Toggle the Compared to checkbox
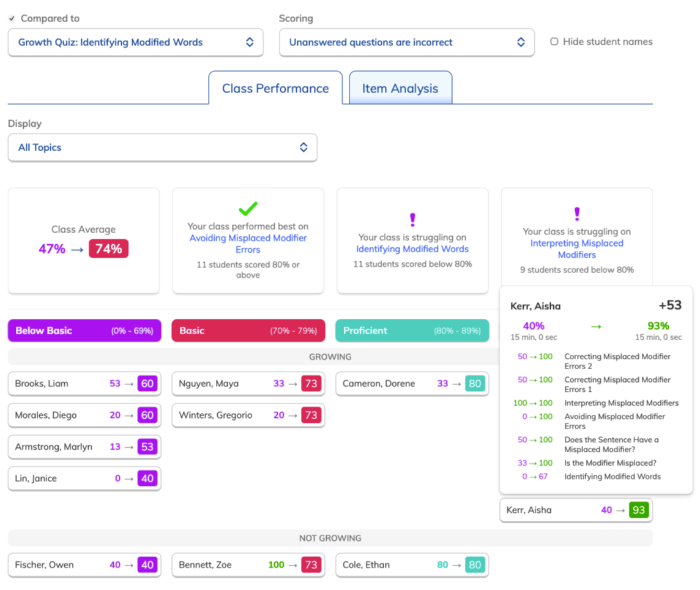 click(x=12, y=18)
